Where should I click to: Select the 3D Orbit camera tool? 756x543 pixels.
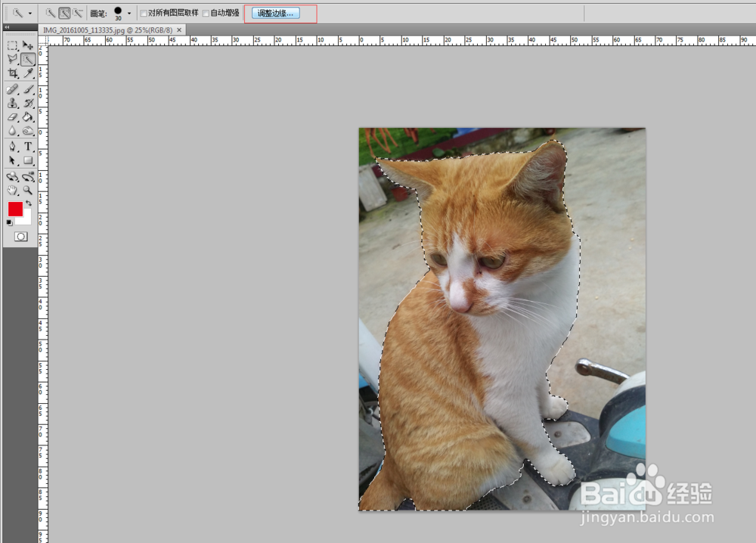tap(28, 176)
